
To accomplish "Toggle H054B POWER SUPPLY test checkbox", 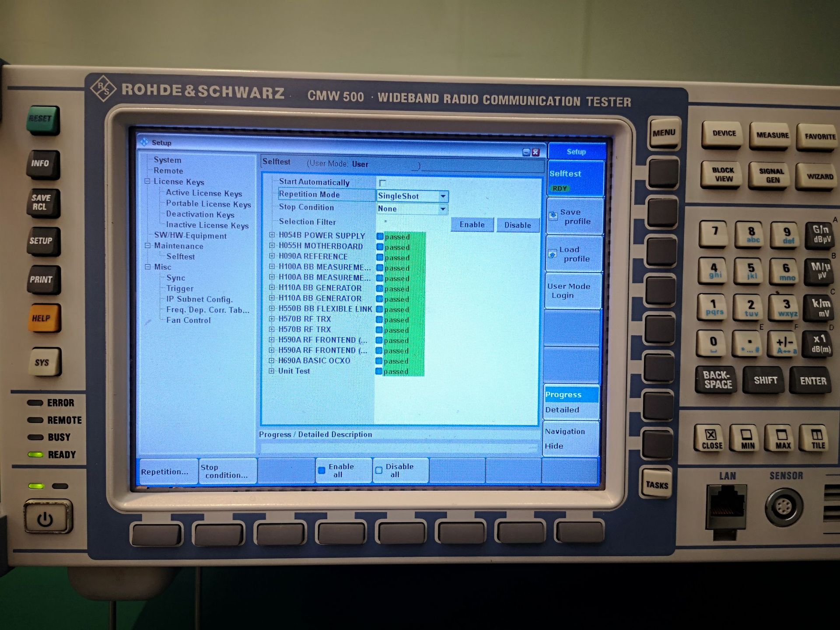I will [380, 236].
